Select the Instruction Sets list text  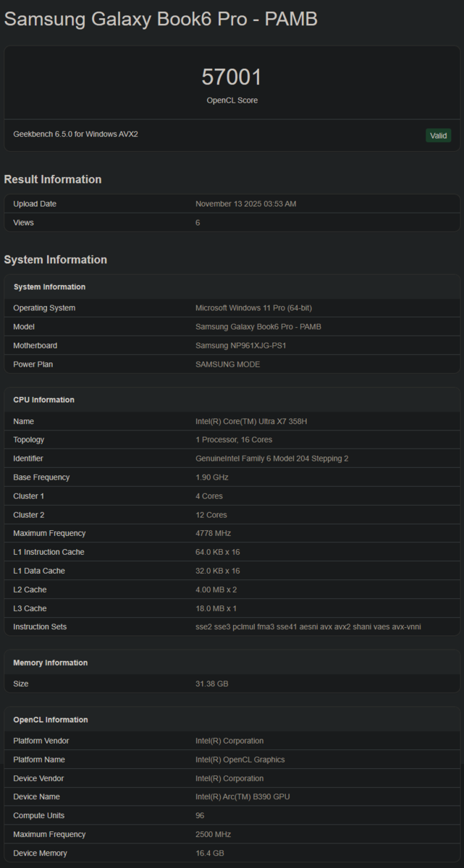[308, 626]
